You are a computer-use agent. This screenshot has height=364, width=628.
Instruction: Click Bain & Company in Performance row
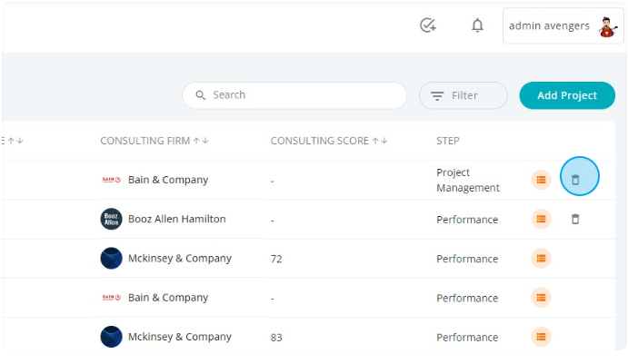coord(168,298)
